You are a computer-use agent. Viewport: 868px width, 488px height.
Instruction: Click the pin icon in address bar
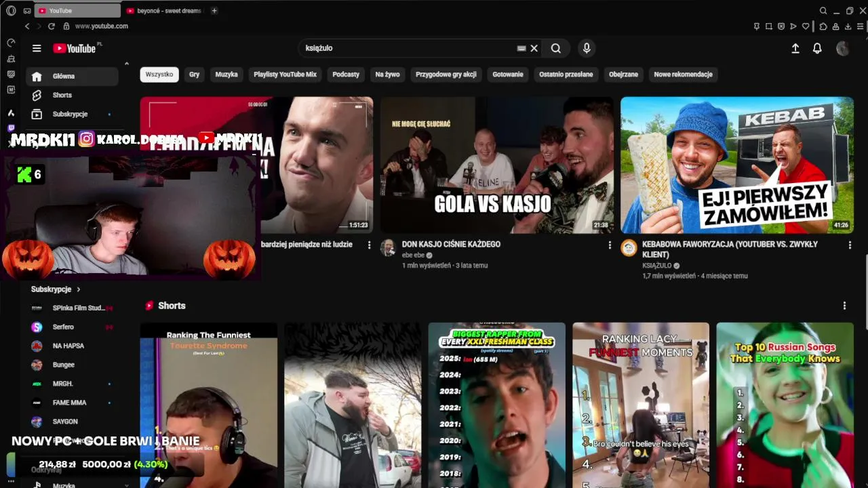pyautogui.click(x=757, y=26)
